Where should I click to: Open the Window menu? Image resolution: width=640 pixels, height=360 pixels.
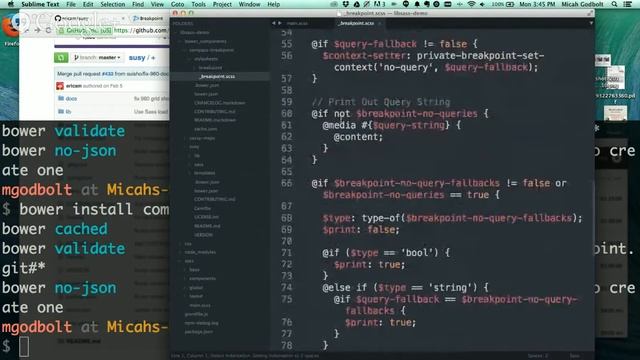249,4
